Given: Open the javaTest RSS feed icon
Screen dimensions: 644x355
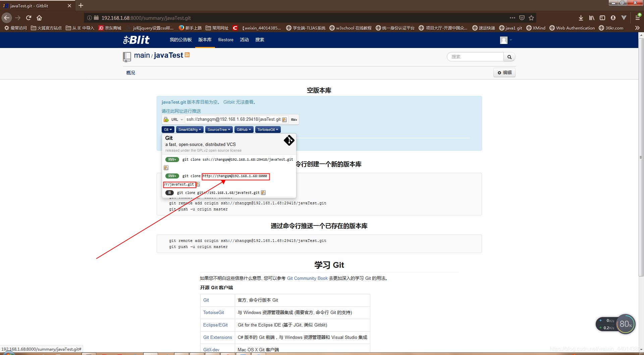Looking at the screenshot, I should click(x=187, y=55).
